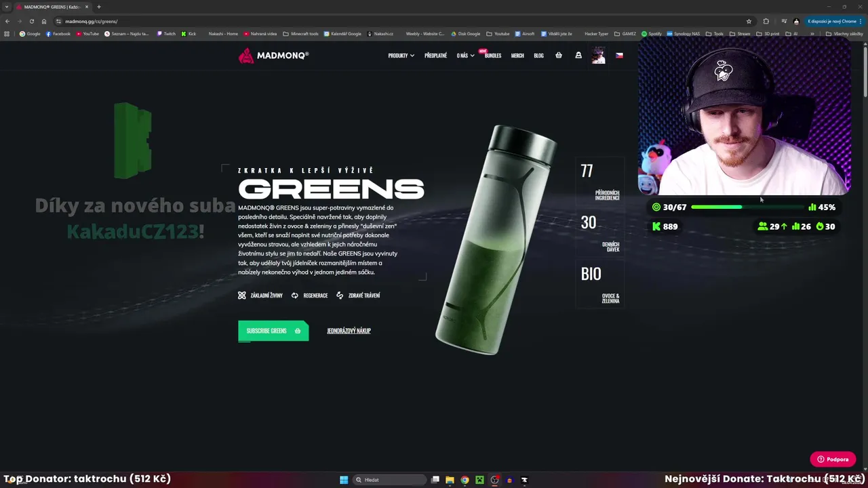Open the Kick bookmark
The image size is (868, 488).
(x=189, y=33)
